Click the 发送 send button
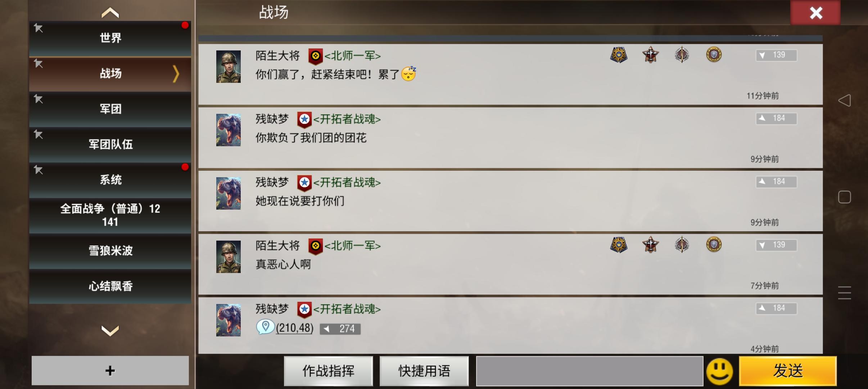Viewport: 868px width, 389px height. coord(788,371)
